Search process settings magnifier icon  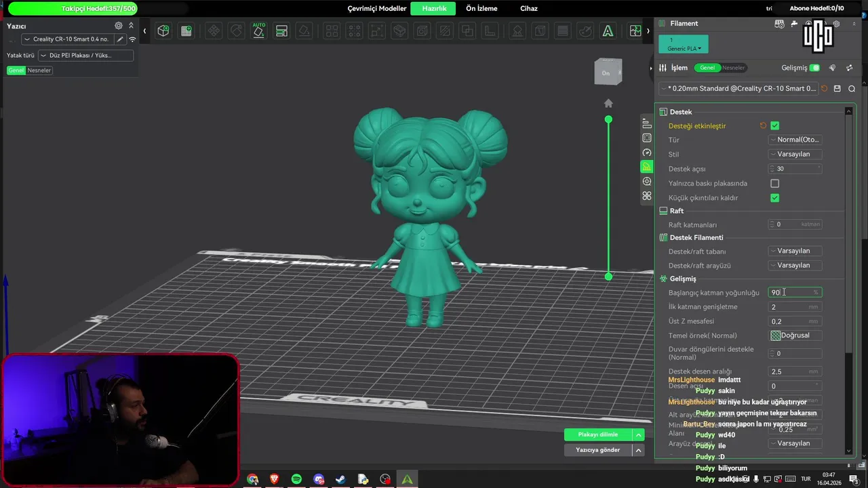point(852,89)
